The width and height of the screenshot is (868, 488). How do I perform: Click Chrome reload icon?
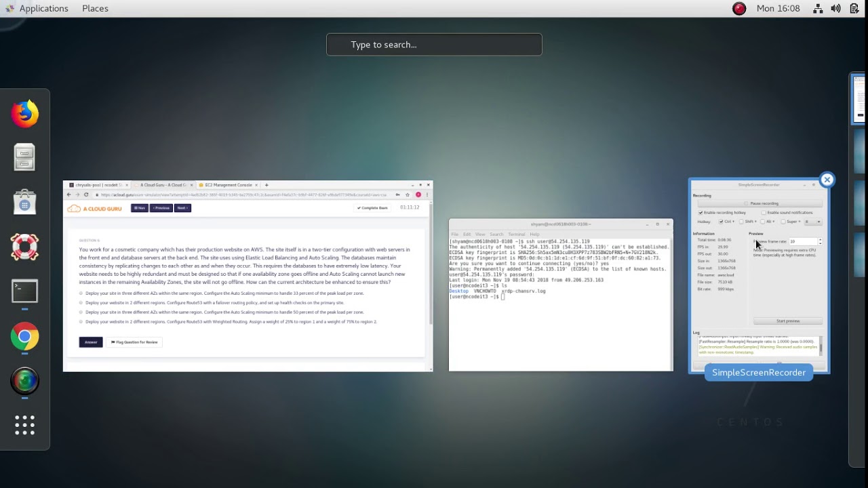(x=86, y=195)
